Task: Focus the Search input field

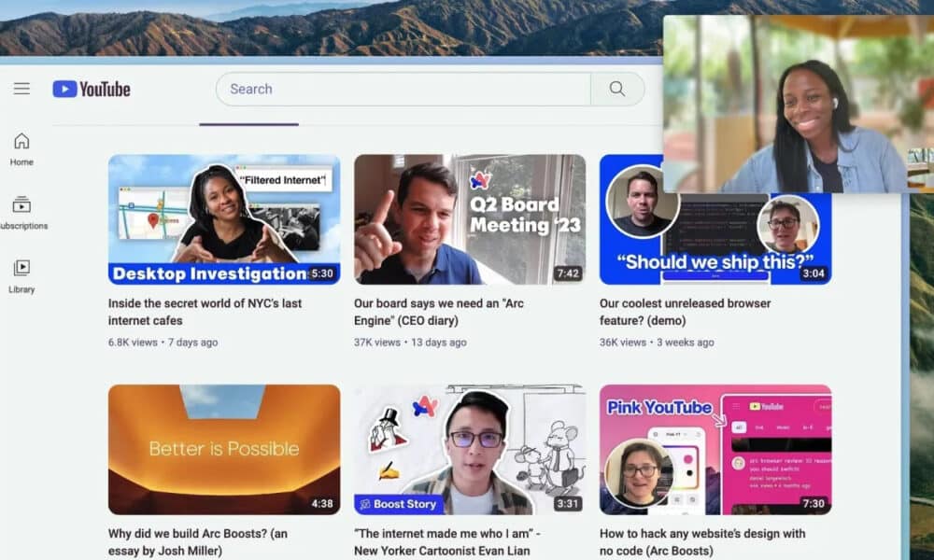Action: click(403, 89)
